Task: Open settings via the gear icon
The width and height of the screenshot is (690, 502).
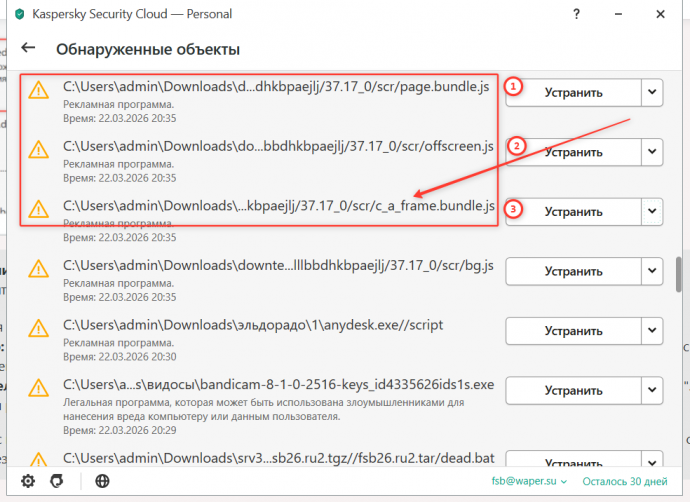Action: (28, 481)
